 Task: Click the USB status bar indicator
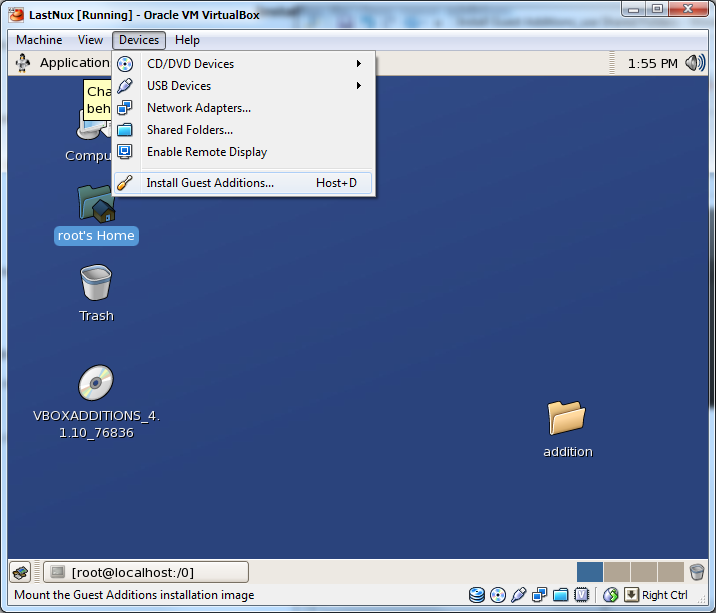[518, 595]
